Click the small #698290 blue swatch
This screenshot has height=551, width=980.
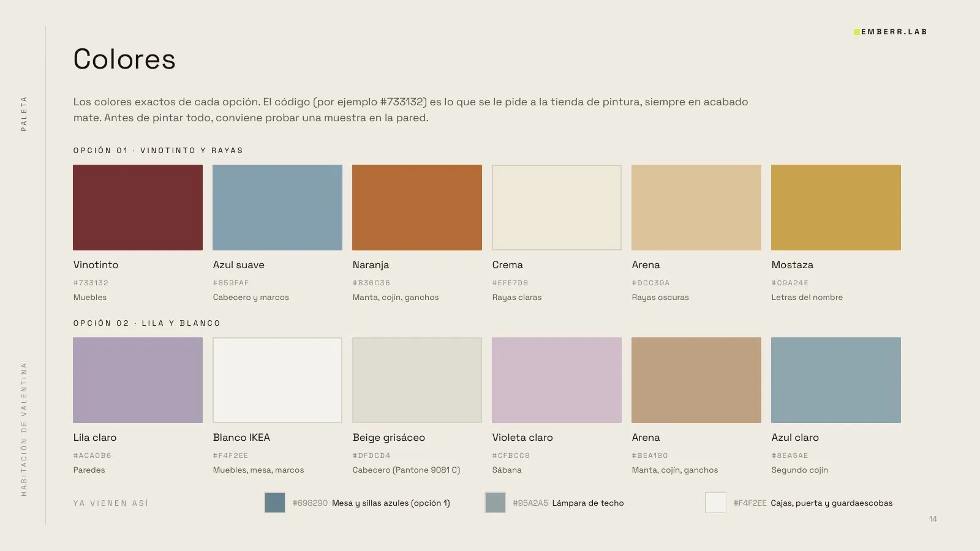[275, 503]
